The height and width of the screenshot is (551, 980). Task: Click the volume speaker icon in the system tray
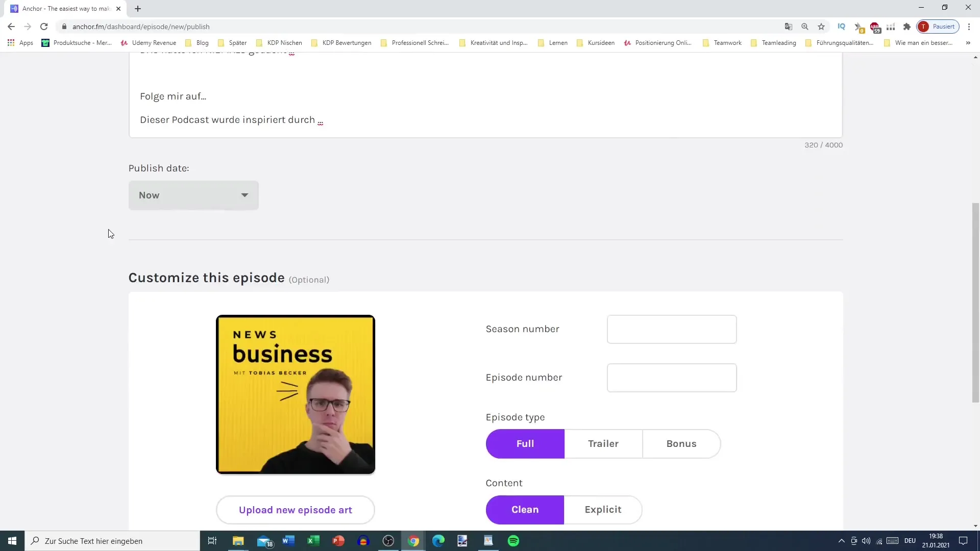(x=866, y=541)
